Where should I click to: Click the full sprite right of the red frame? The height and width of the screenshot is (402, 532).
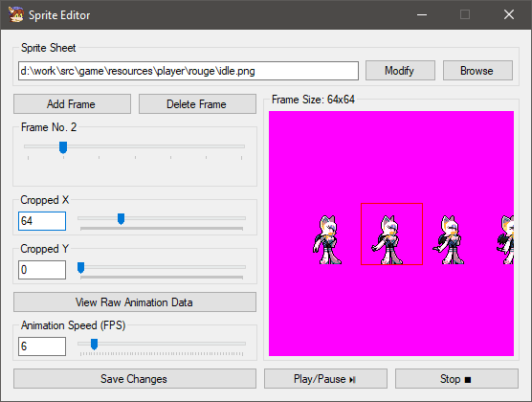pos(449,239)
